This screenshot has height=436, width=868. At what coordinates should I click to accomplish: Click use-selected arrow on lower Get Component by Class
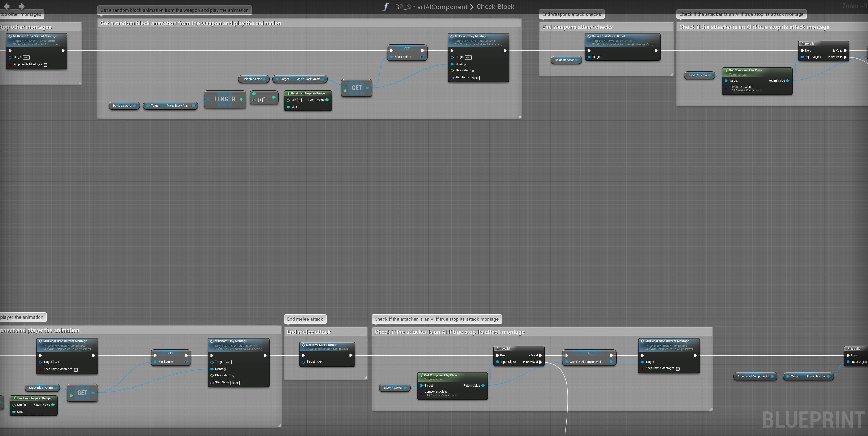click(x=453, y=395)
